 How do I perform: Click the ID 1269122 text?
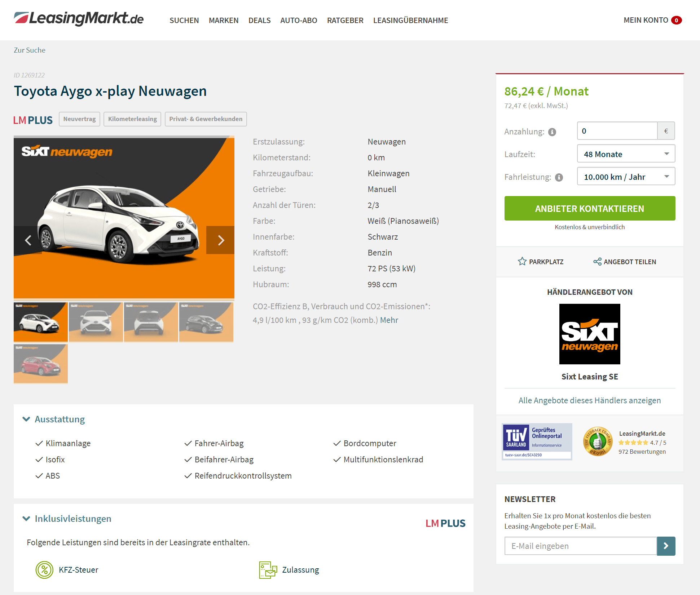pos(29,75)
